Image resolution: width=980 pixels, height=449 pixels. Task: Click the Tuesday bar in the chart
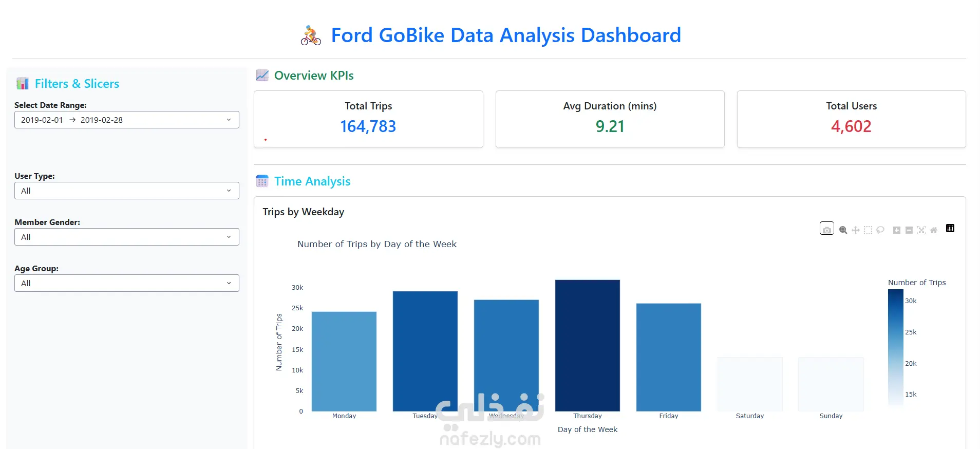pos(425,350)
